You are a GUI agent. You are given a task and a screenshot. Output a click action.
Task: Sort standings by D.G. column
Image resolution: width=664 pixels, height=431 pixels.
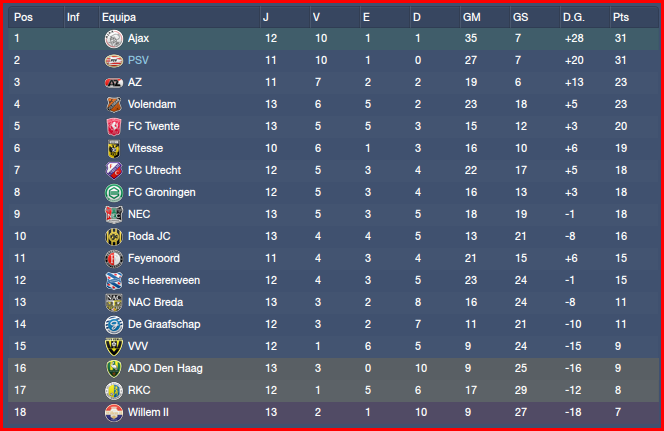point(574,17)
